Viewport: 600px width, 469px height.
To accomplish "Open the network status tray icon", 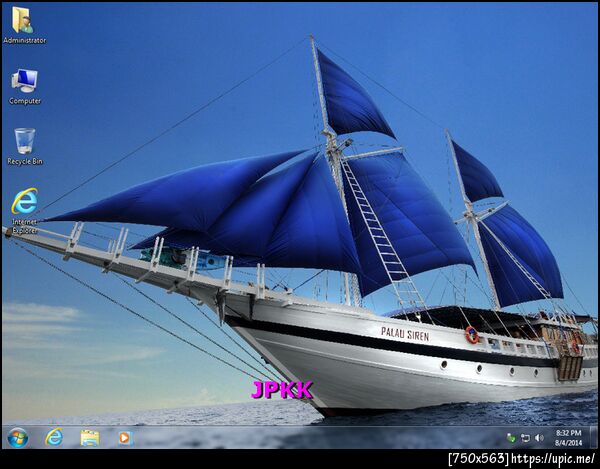I will (525, 438).
